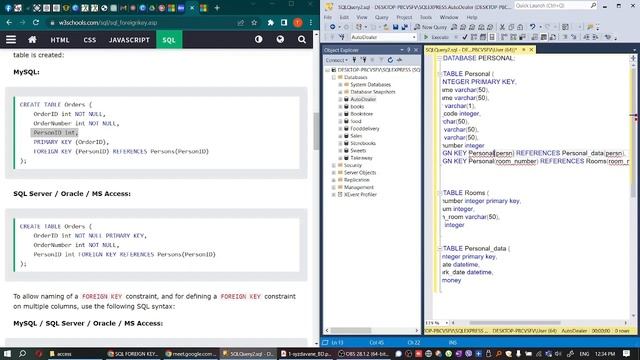Click the Save All icon
The image size is (640, 360).
pos(404,27)
